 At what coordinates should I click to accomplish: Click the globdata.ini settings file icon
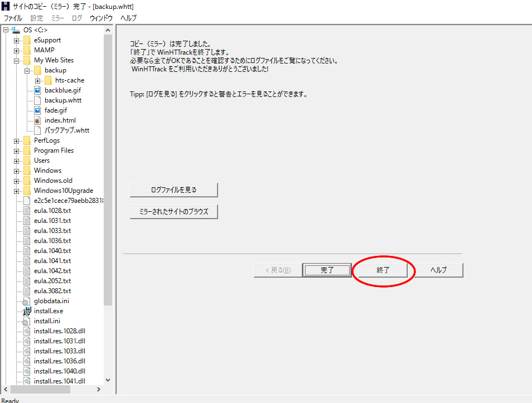[27, 301]
